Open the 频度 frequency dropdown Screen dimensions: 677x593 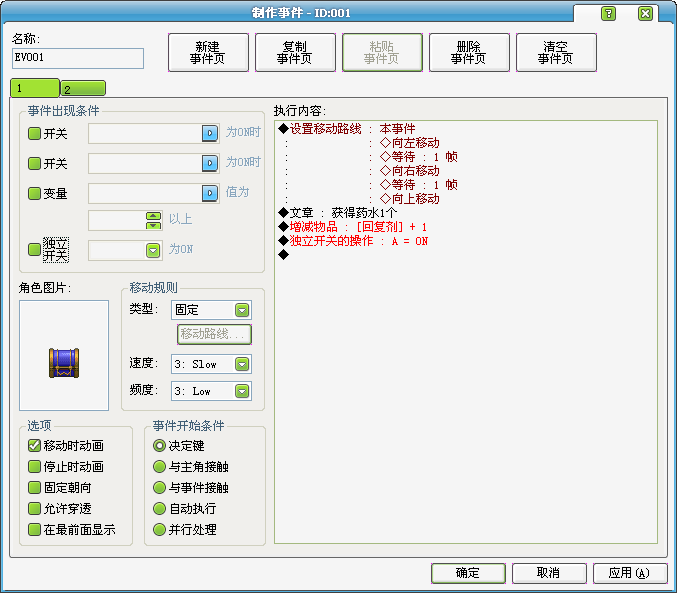click(242, 391)
